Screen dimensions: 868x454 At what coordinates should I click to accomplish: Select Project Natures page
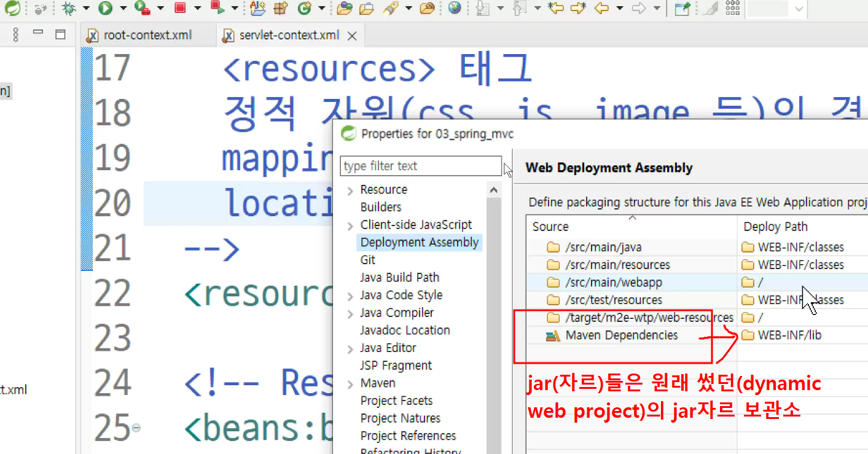click(x=401, y=418)
